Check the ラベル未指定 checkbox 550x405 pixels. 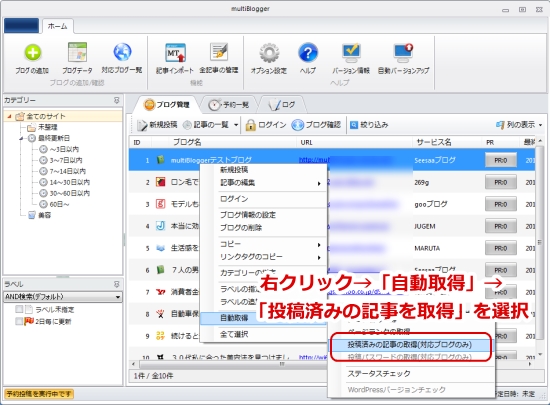(x=19, y=309)
